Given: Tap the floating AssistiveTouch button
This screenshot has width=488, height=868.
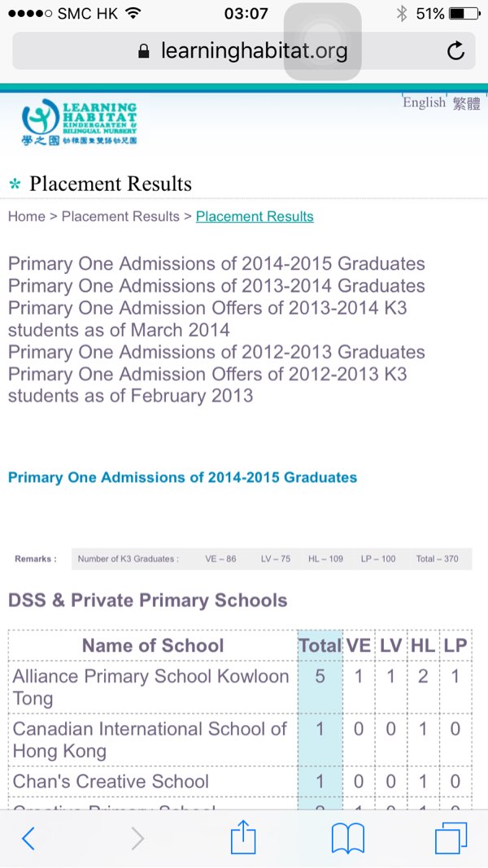Looking at the screenshot, I should 322,41.
